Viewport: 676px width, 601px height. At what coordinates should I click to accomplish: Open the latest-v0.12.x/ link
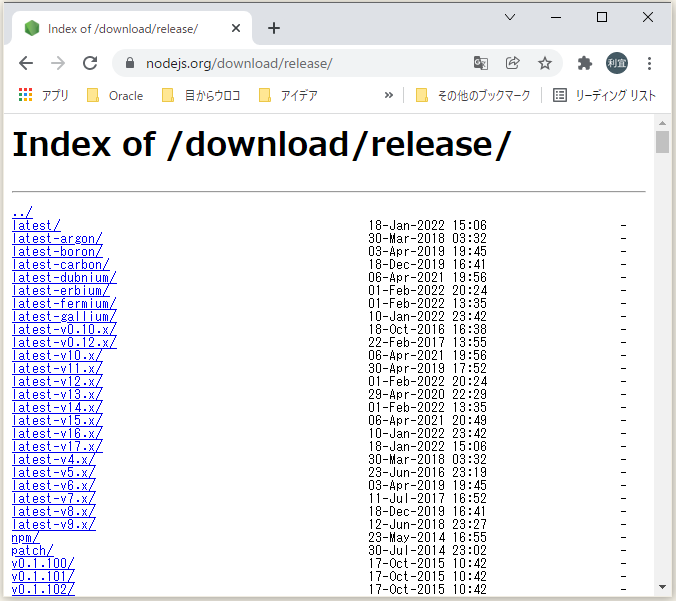[x=64, y=342]
